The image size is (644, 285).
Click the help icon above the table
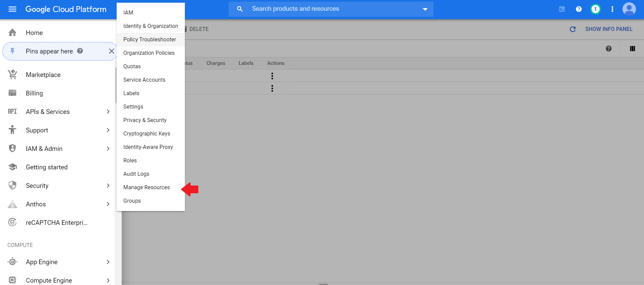click(x=609, y=49)
